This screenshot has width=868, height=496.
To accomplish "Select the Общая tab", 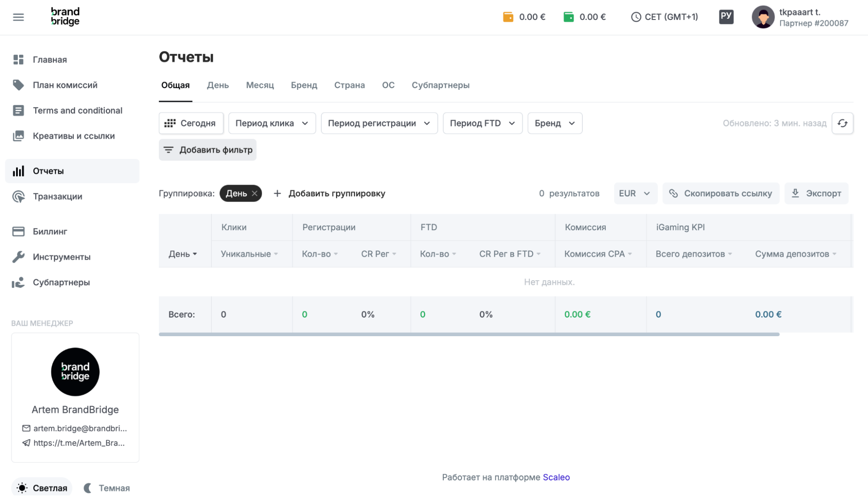I will point(175,85).
